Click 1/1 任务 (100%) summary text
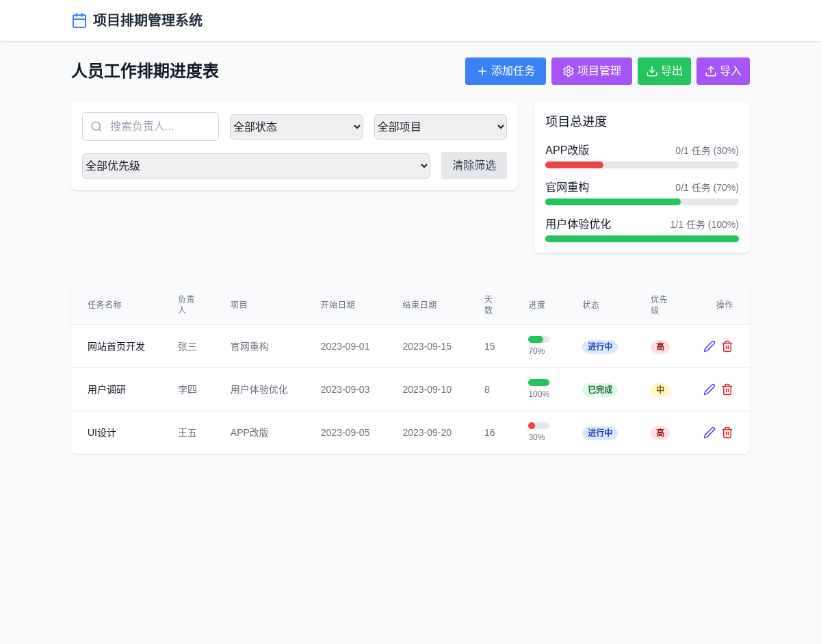 click(705, 224)
